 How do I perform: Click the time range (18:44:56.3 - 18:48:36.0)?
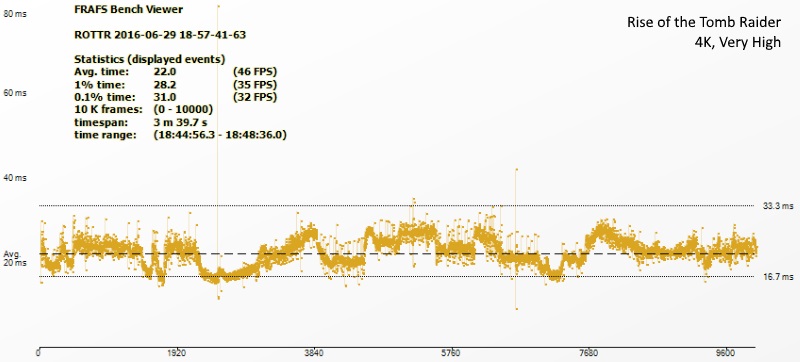(x=220, y=136)
